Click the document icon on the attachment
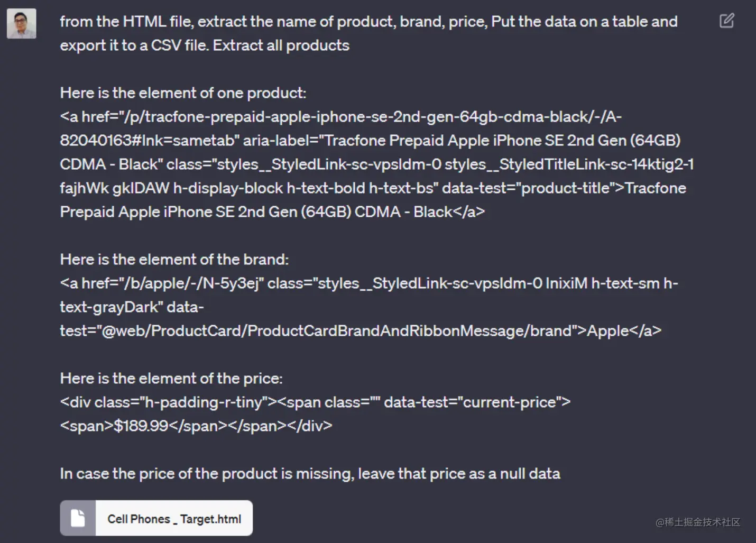Viewport: 756px width, 543px height. (78, 518)
